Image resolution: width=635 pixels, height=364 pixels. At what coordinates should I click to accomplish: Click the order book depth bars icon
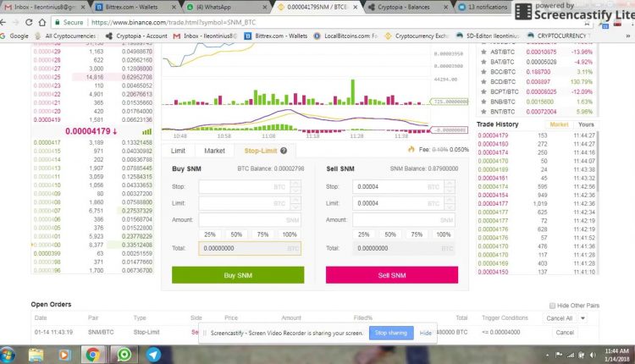click(146, 131)
